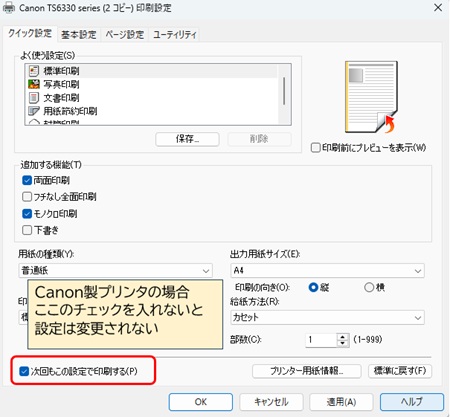Select 写真印刷 in the settings list
Image resolution: width=450 pixels, height=417 pixels.
tap(152, 84)
